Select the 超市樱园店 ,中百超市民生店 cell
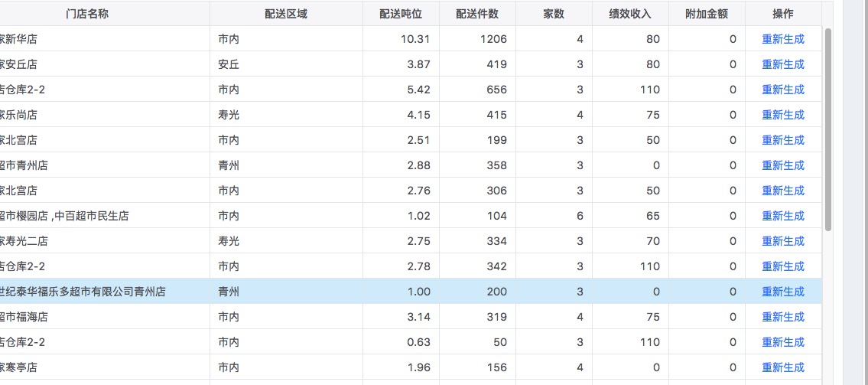This screenshot has width=868, height=385. (105, 216)
